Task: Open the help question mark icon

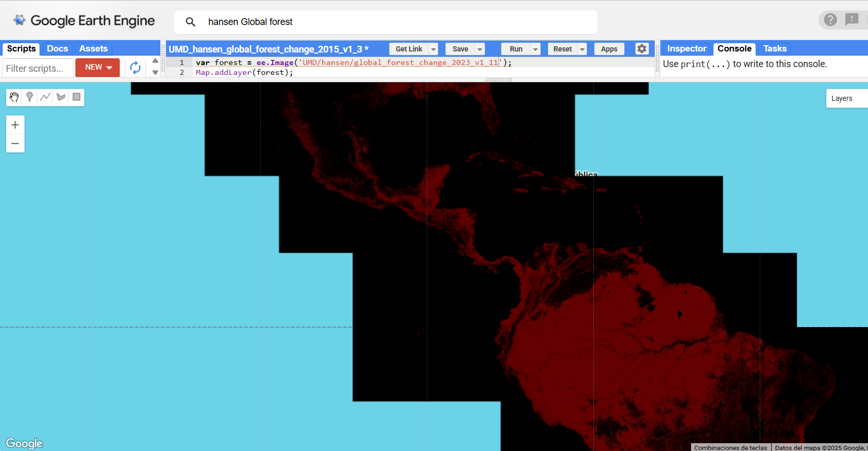Action: point(831,20)
